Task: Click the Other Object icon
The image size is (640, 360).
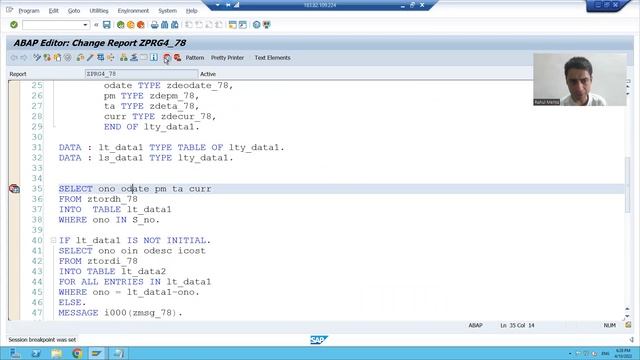Action: 58,58
